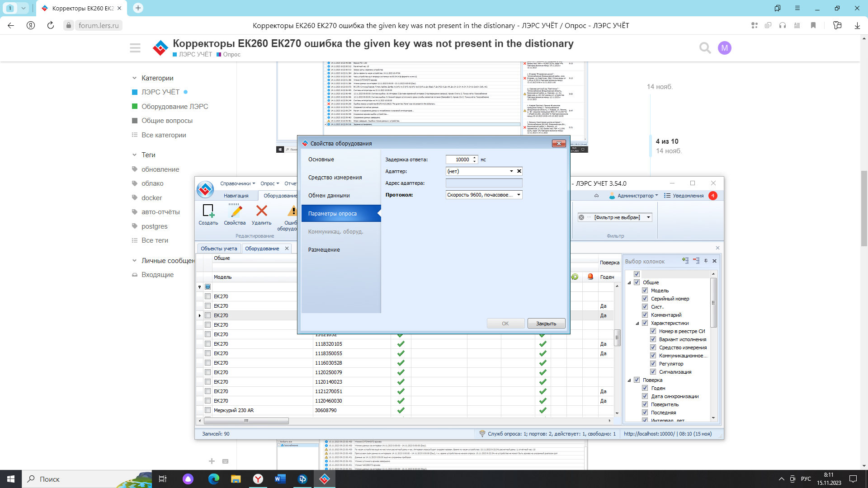Viewport: 868px width, 488px height.
Task: Click the Свойства pencil icon
Action: tap(235, 211)
